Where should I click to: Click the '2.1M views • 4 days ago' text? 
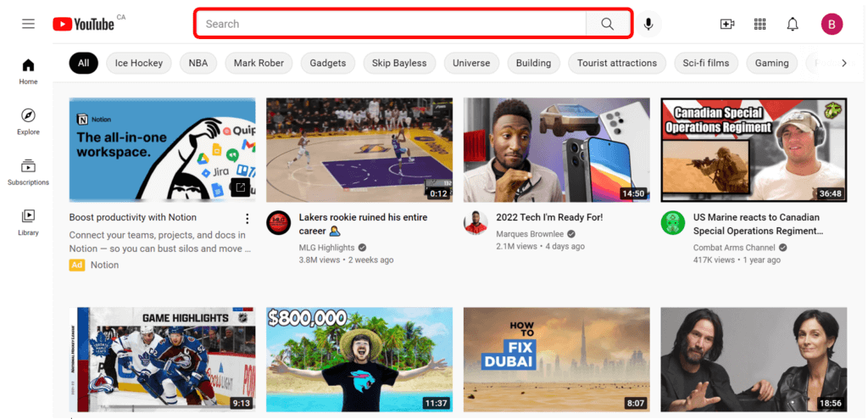pyautogui.click(x=540, y=246)
